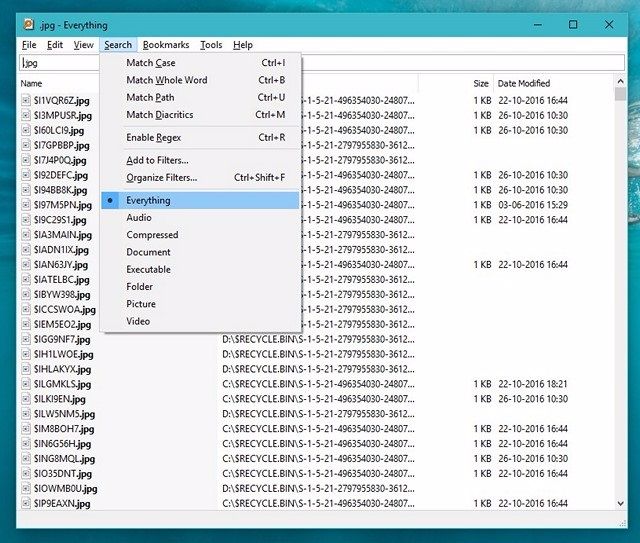The image size is (640, 543).
Task: Click the vertical scrollbar thumb
Action: click(620, 94)
